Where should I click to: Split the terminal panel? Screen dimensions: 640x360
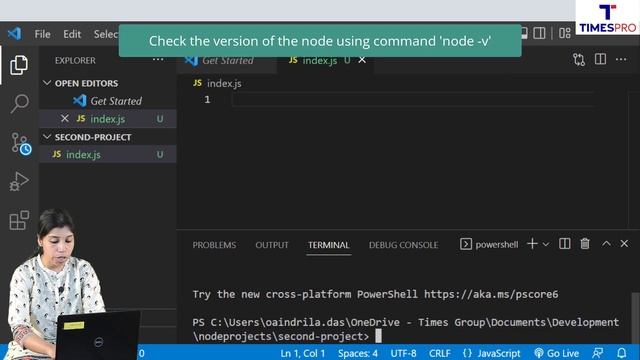[x=565, y=244]
